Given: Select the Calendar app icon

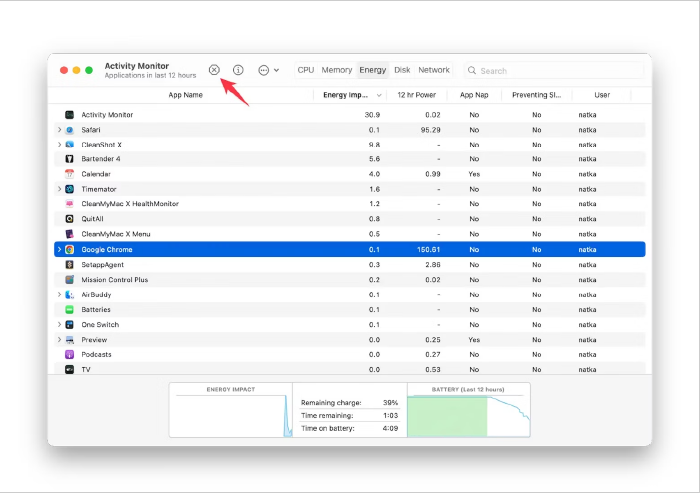Looking at the screenshot, I should coord(70,174).
